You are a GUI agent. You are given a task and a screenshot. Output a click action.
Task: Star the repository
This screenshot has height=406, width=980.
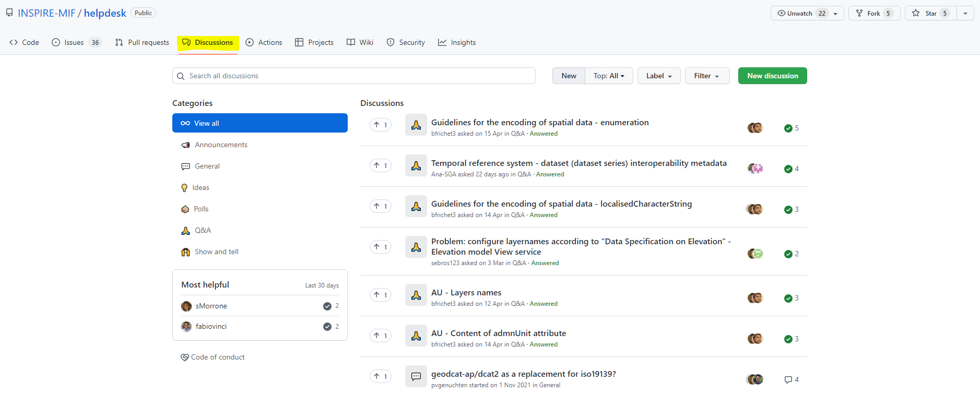tap(931, 13)
